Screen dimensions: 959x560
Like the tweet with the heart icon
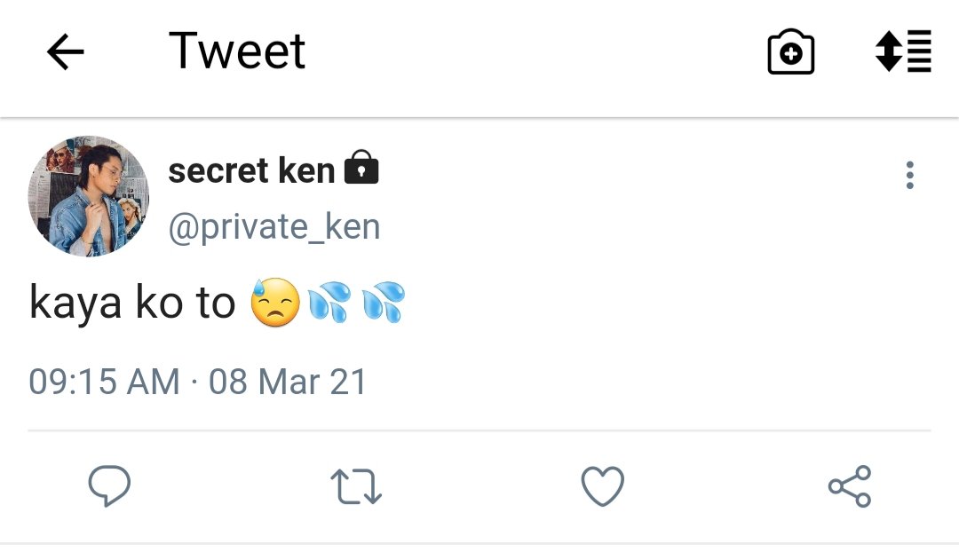(x=602, y=486)
